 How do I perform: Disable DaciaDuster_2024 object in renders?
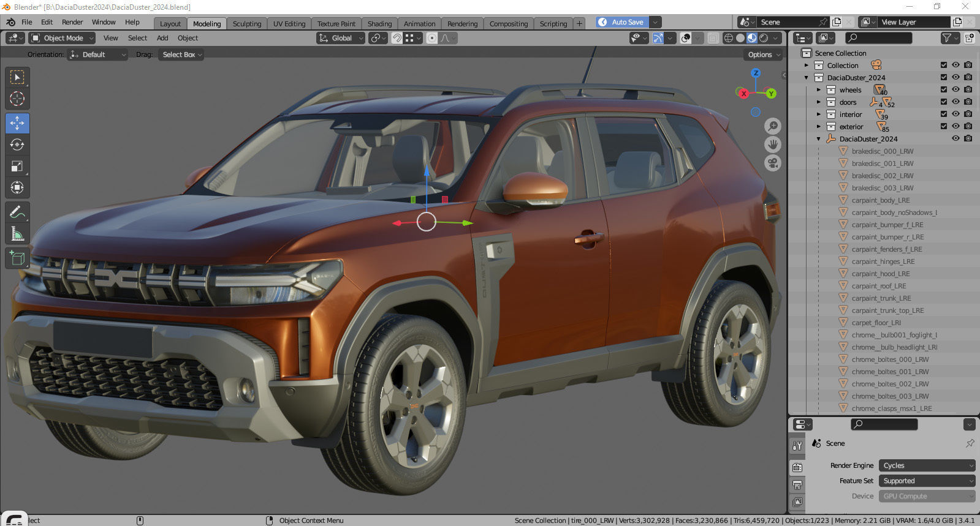click(x=968, y=138)
